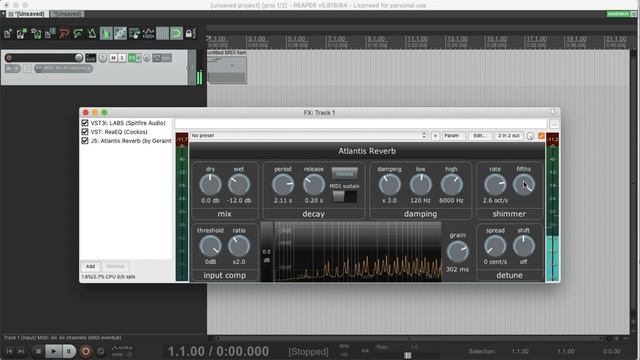Click the Add FX button

click(90, 267)
